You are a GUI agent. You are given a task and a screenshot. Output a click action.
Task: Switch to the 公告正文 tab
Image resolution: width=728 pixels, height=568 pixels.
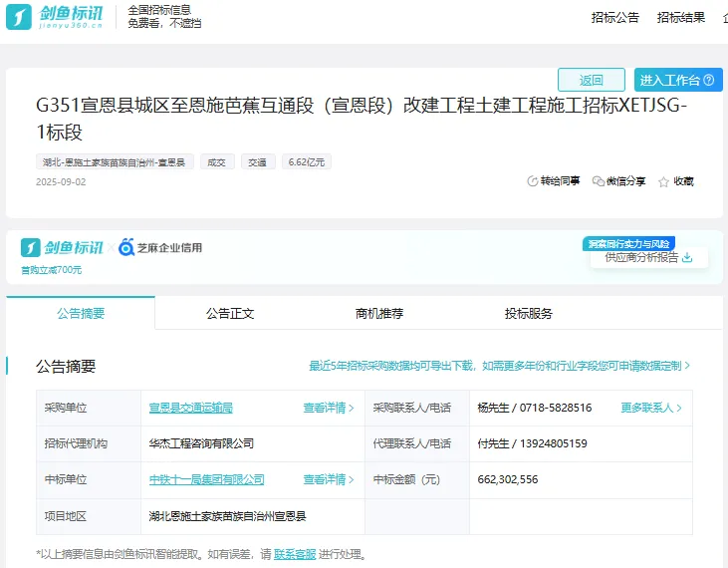(230, 313)
